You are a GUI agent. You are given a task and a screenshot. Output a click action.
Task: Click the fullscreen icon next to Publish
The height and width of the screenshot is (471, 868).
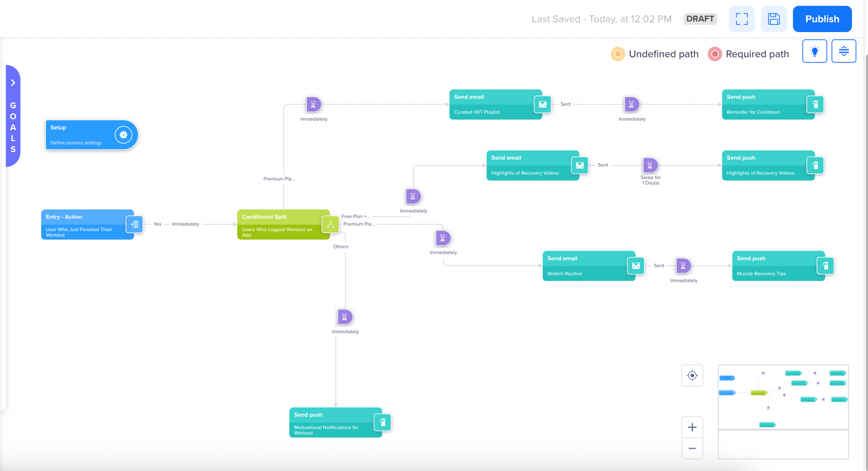tap(742, 19)
